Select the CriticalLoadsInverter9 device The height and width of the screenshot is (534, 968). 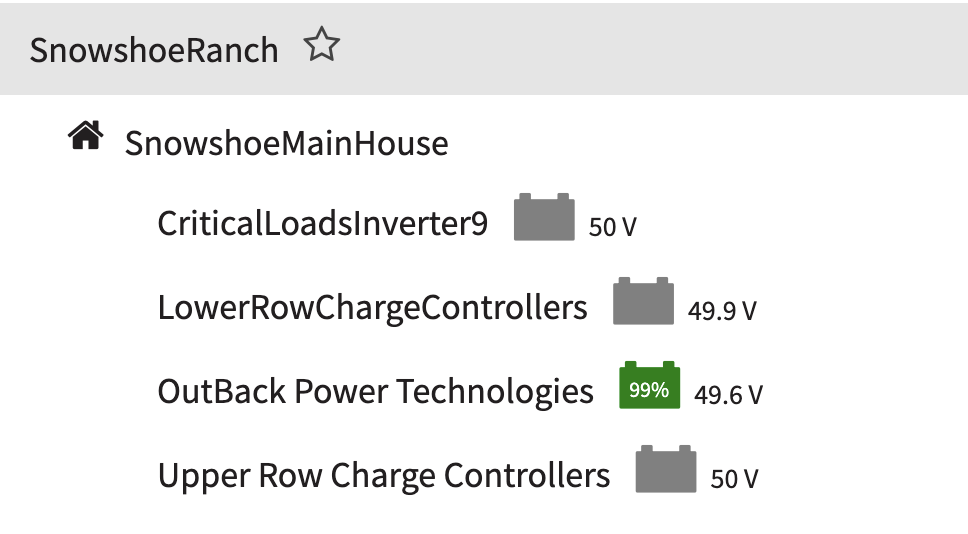click(x=323, y=224)
